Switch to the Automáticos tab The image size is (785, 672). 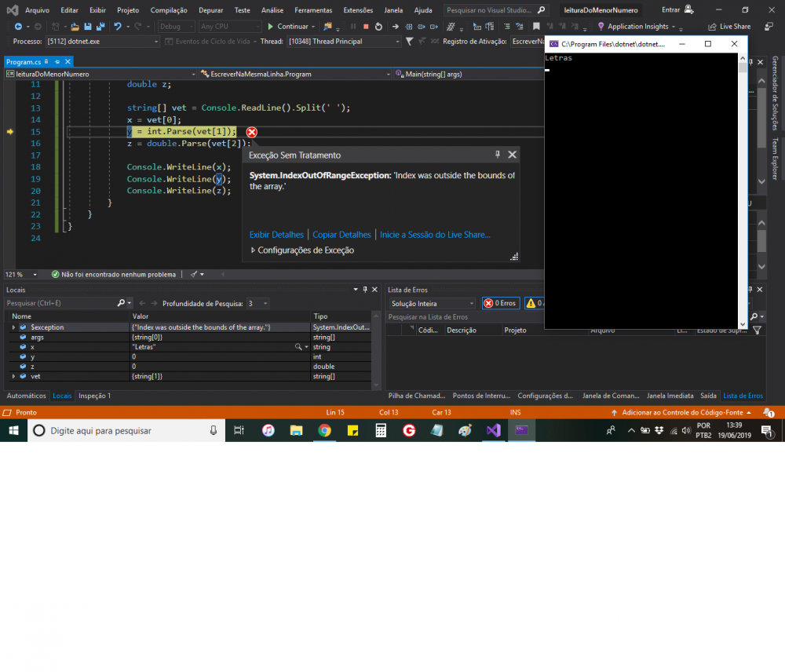click(26, 396)
